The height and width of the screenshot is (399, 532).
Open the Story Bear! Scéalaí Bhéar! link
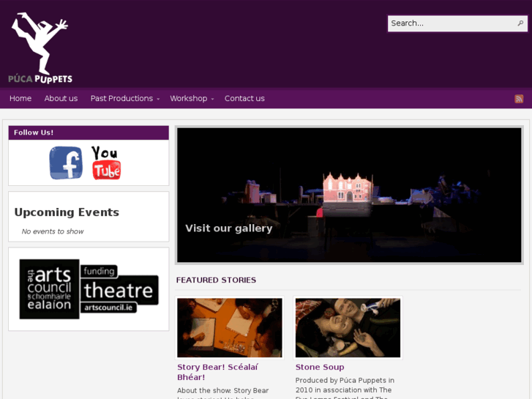[217, 372]
